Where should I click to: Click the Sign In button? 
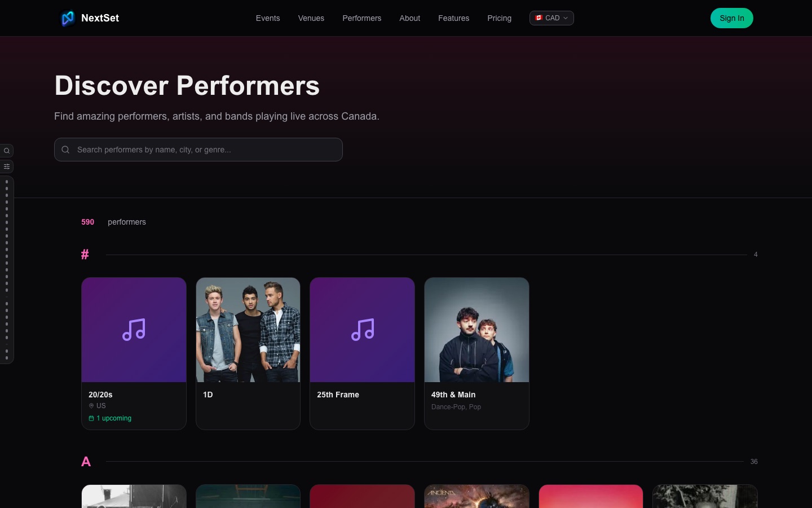point(732,18)
